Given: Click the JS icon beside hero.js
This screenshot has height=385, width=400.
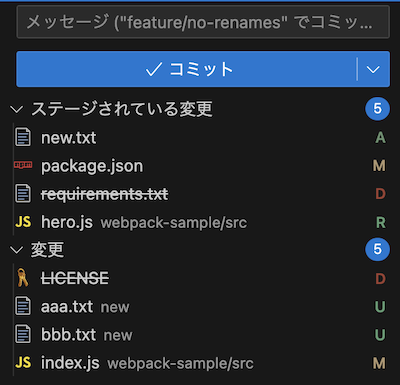Looking at the screenshot, I should tap(23, 222).
